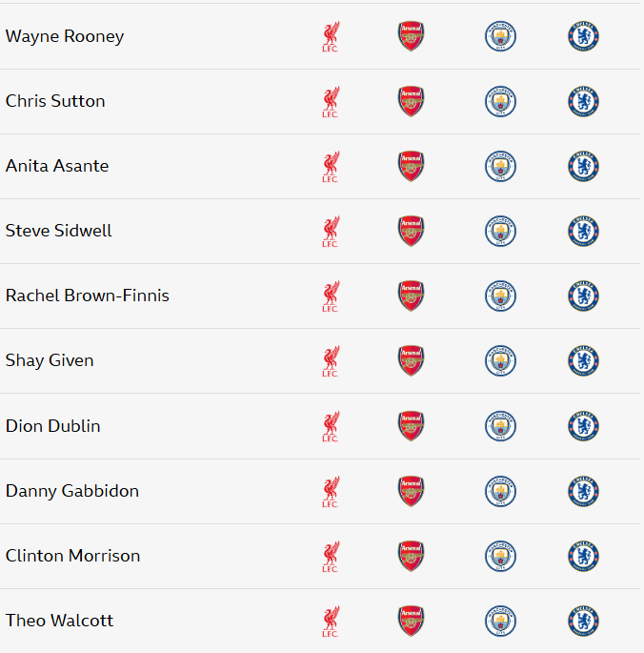Select the Rachel Brown-Finnis name
The image size is (644, 653).
point(88,296)
